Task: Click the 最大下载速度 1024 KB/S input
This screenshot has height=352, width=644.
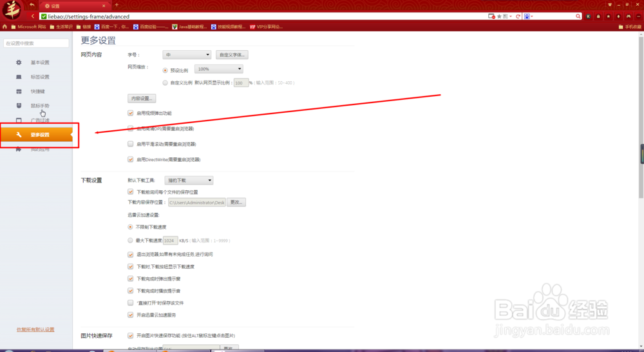Action: coord(171,240)
